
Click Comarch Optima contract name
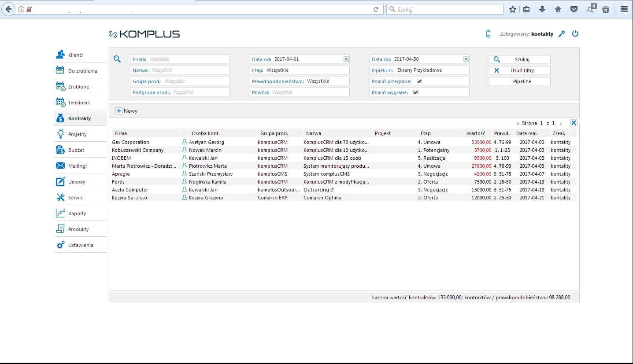(x=322, y=198)
